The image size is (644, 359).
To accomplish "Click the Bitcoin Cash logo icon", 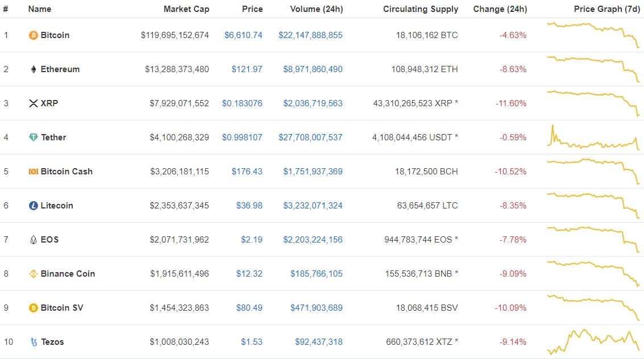I will (34, 172).
